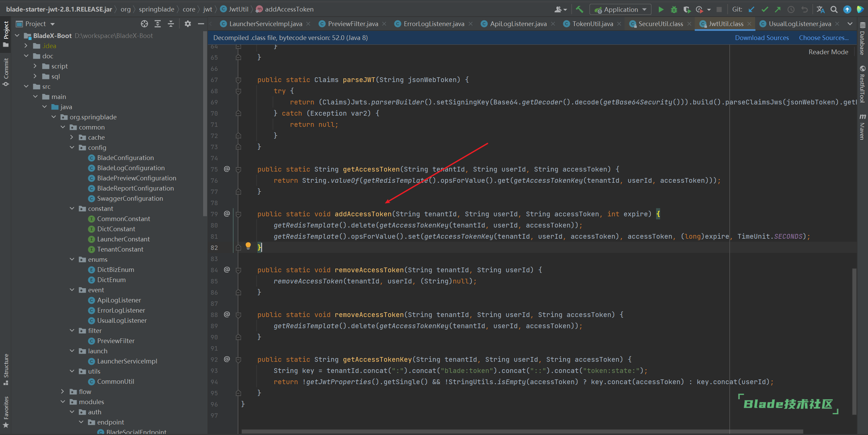
Task: Click the Git rollback undo arrow icon
Action: [805, 9]
